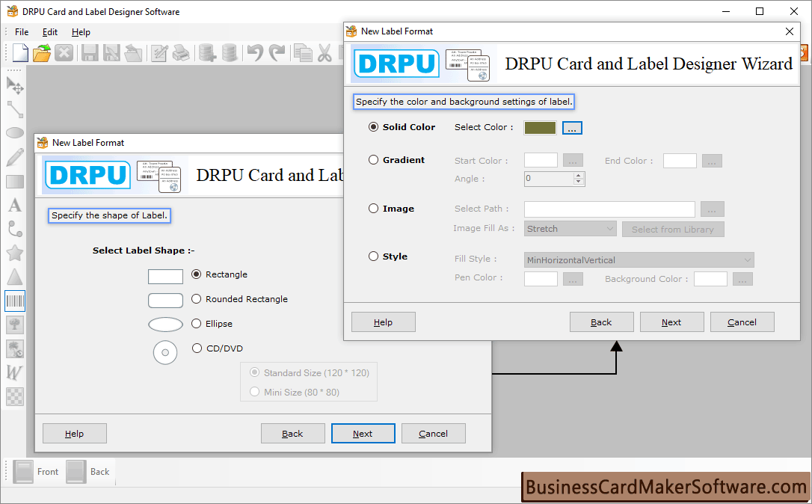Switch to the Front card side

[x=35, y=472]
